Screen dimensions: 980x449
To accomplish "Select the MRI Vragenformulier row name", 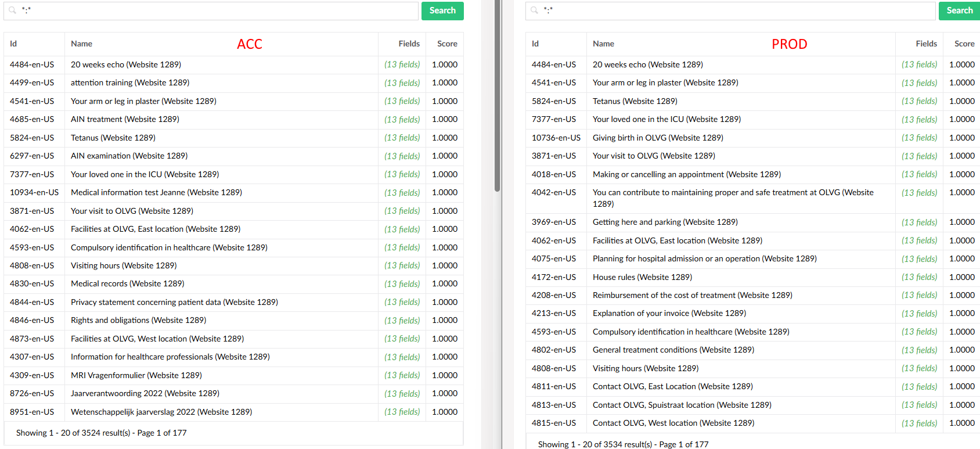I will click(x=136, y=375).
